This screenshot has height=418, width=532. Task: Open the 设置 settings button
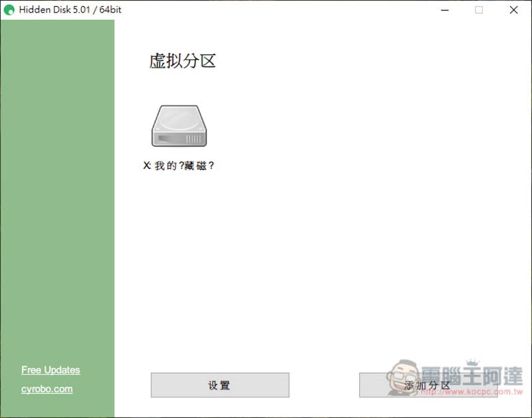pos(220,385)
